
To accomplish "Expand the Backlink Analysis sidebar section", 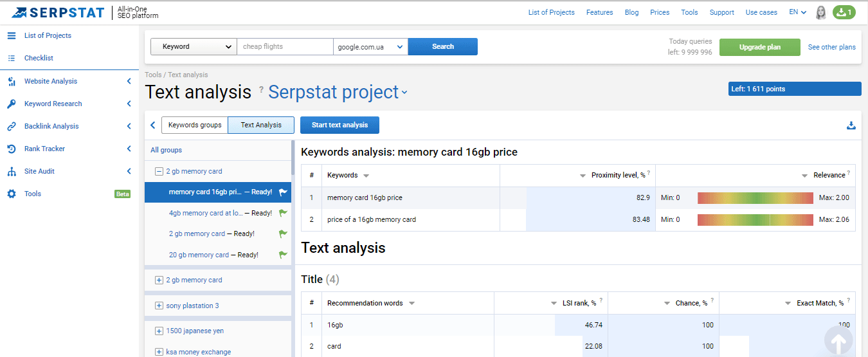I will [129, 126].
